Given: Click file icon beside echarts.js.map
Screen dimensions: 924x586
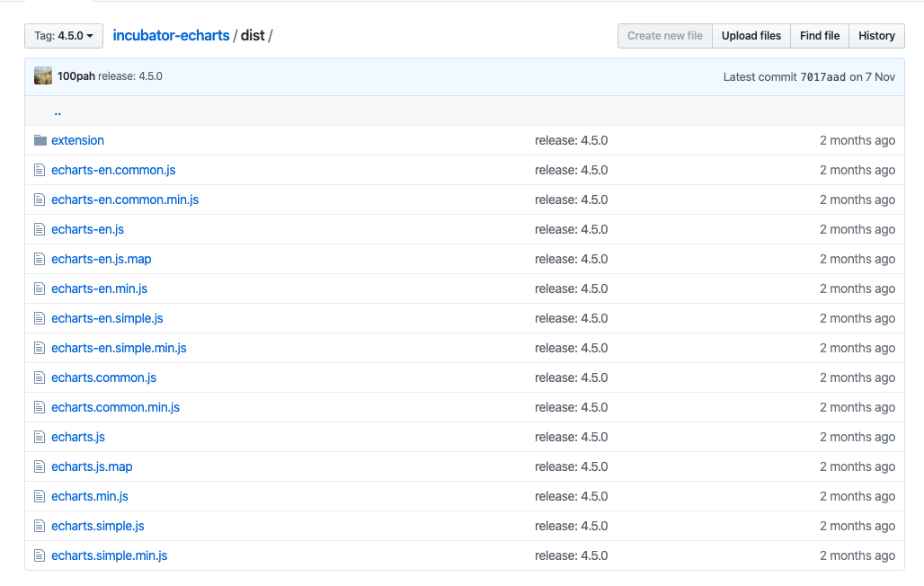Looking at the screenshot, I should [40, 467].
